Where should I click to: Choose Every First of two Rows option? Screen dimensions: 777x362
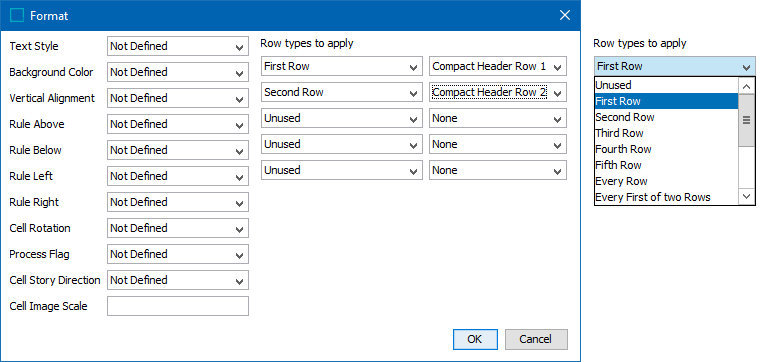(666, 197)
